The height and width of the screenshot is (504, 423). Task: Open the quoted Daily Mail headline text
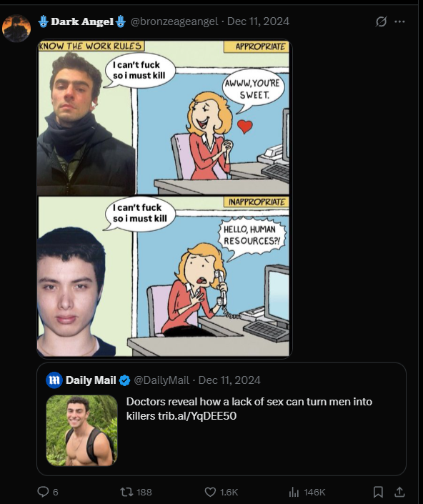point(249,408)
